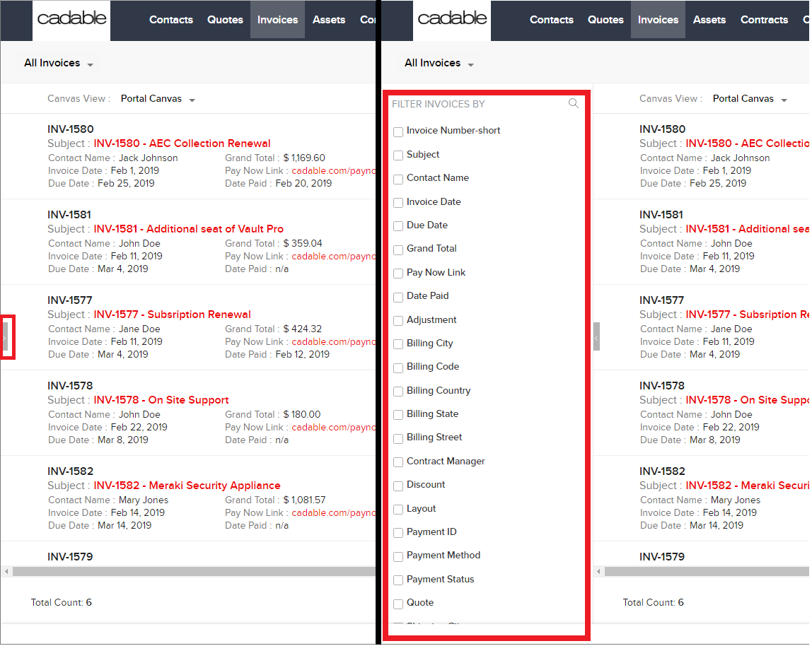Viewport: 812px width, 646px height.
Task: Open INV-1582 Meraki Security Appliance link, left window
Action: (x=187, y=485)
